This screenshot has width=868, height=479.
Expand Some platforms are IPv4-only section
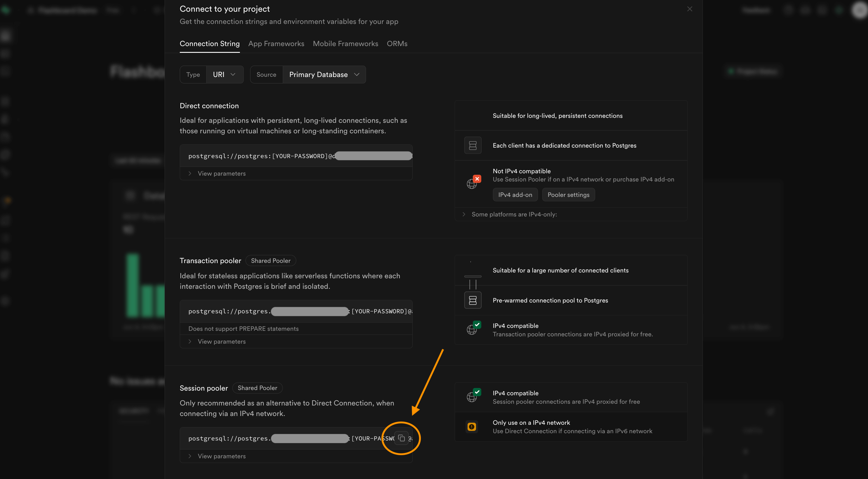514,214
